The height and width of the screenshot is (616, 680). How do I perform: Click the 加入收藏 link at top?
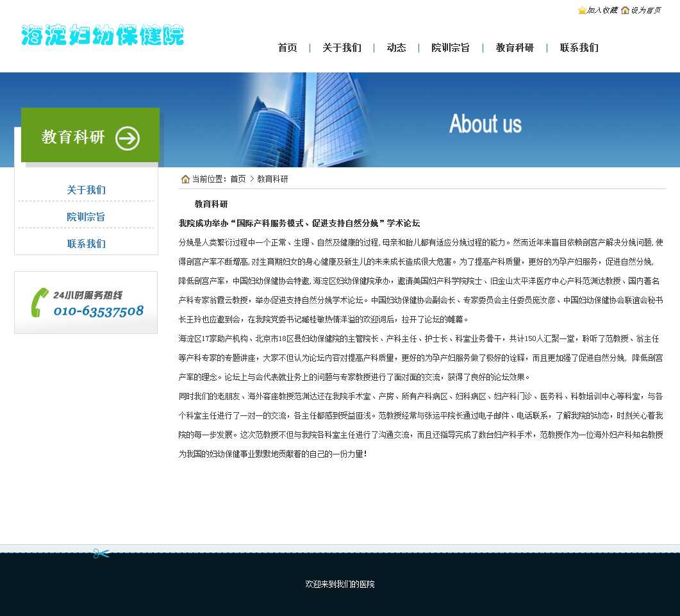point(602,10)
